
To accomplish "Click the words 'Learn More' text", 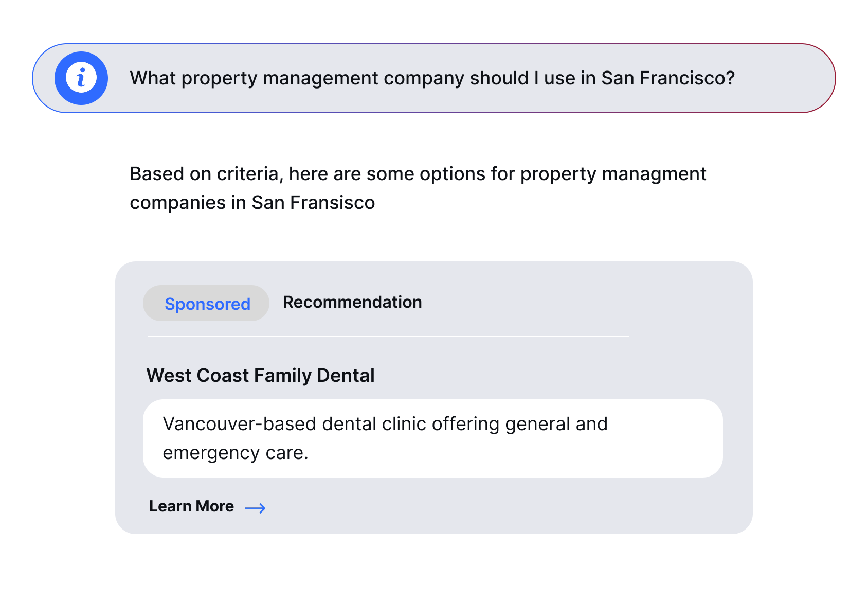I will pos(191,506).
